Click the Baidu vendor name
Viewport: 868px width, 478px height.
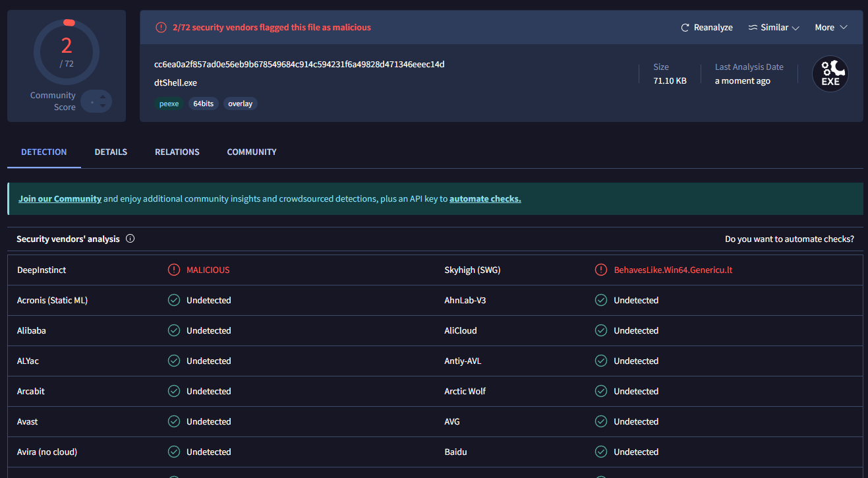coord(456,452)
